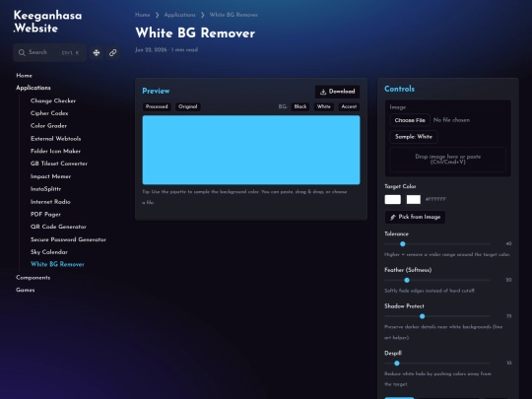This screenshot has height=399, width=532.
Task: Open Color Grader application
Action: pos(48,126)
